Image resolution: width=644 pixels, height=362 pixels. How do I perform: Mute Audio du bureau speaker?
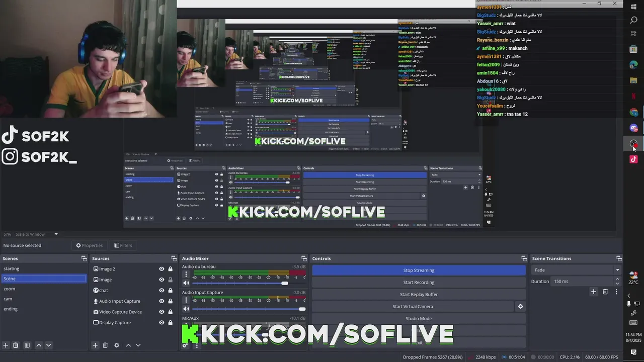pyautogui.click(x=186, y=283)
